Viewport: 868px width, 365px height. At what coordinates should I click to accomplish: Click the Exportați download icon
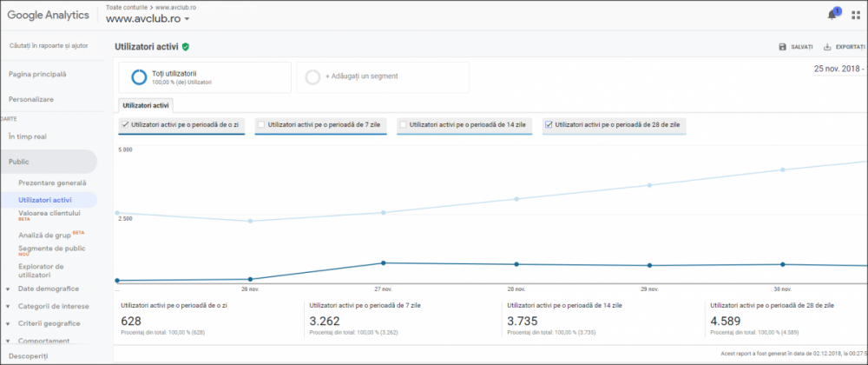point(827,47)
